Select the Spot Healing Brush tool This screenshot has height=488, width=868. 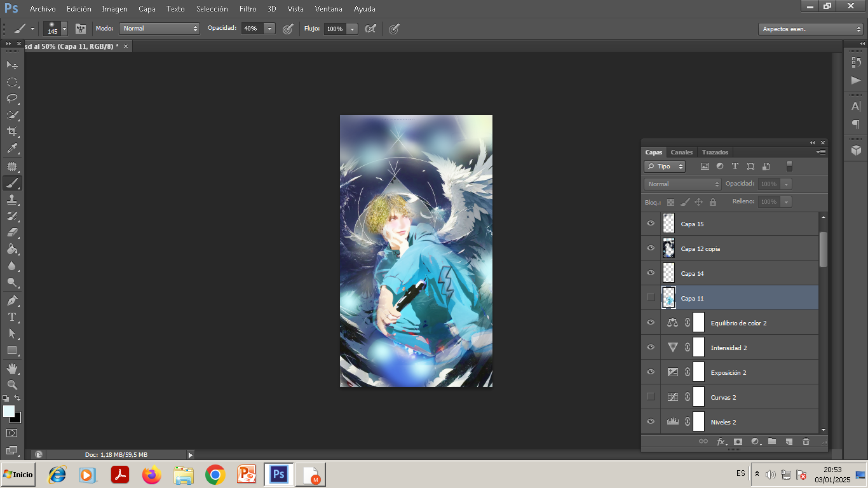coord(12,166)
